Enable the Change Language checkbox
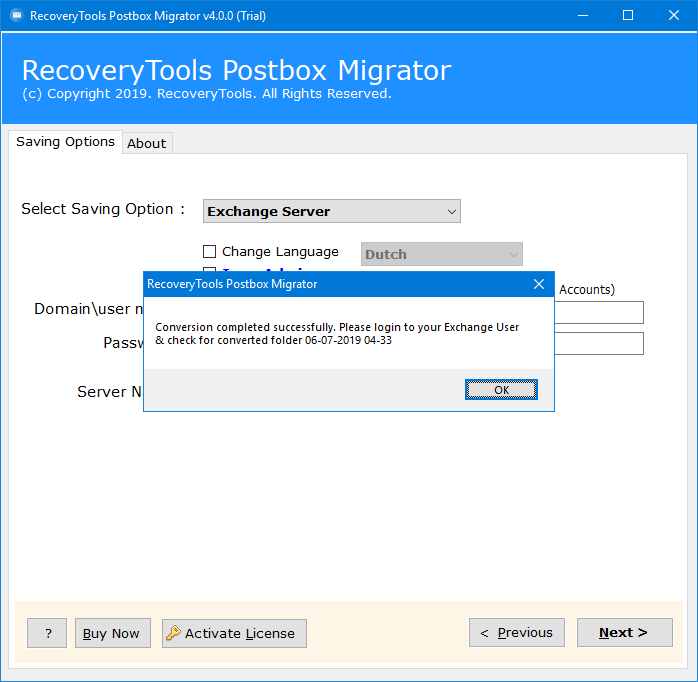Screen dimensions: 698x682 (x=209, y=252)
